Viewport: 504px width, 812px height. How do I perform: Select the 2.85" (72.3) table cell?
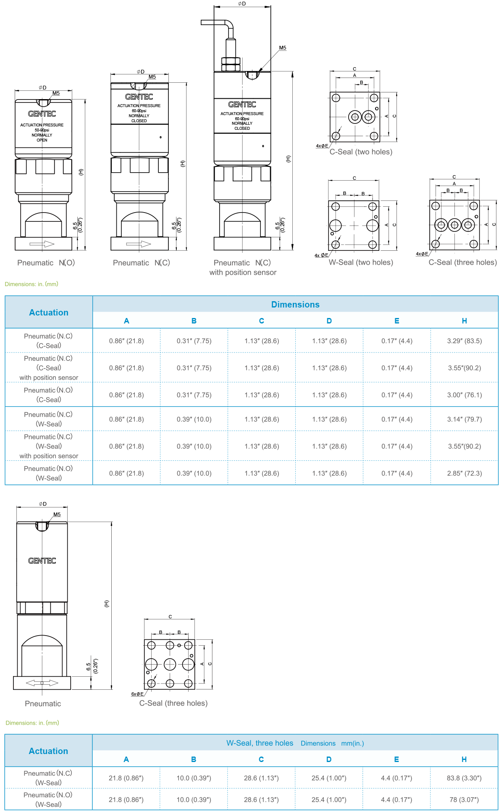464,473
